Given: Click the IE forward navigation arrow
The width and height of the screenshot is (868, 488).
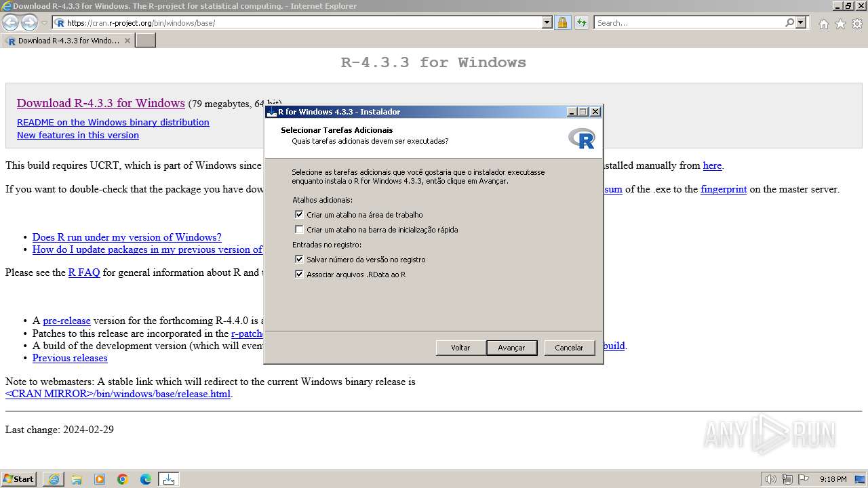Looking at the screenshot, I should click(29, 23).
